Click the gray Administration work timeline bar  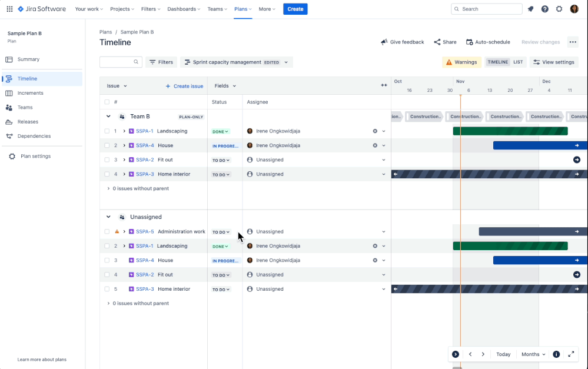(x=533, y=232)
